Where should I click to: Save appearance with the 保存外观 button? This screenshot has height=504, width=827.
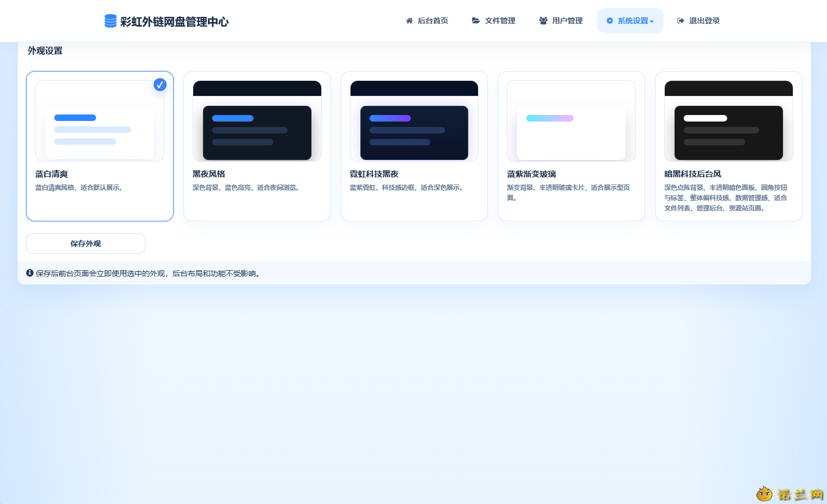86,244
